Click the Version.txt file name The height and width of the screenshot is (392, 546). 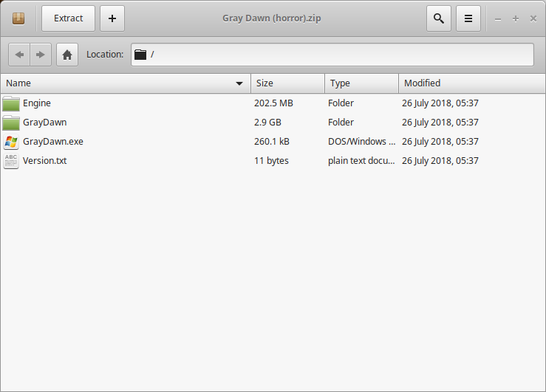coord(44,161)
